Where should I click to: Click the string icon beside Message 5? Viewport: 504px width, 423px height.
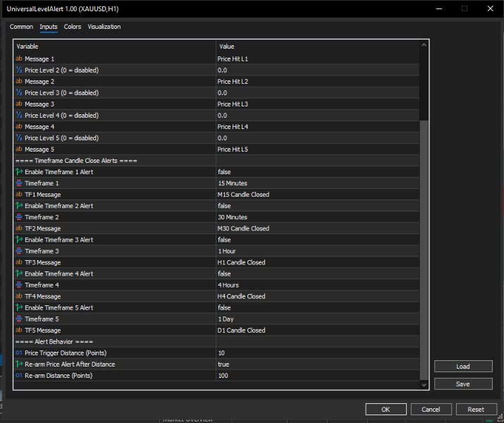pos(19,149)
